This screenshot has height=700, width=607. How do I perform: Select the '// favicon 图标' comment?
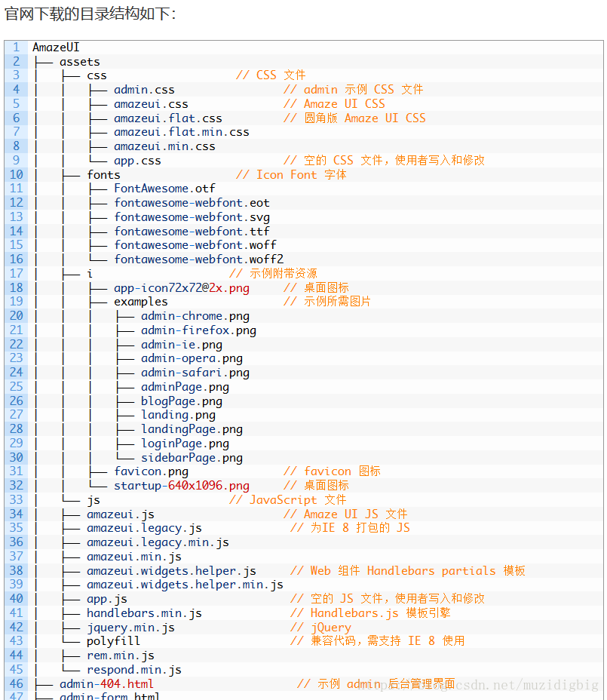tap(332, 471)
